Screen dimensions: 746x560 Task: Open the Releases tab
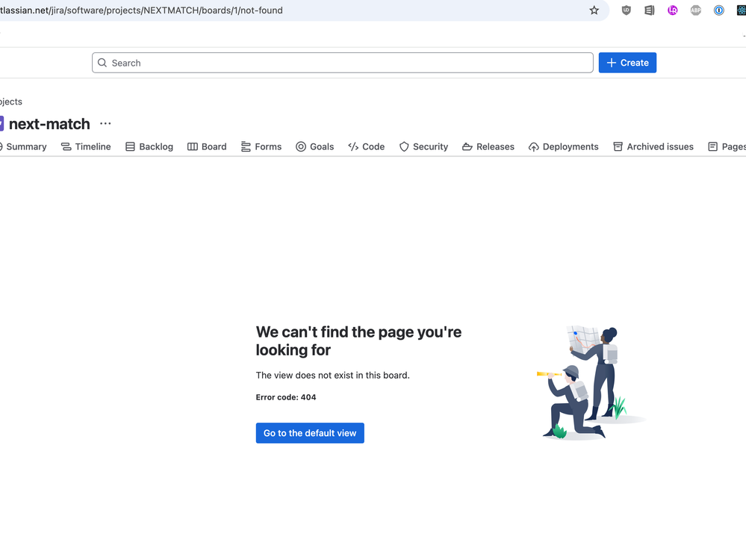[x=488, y=146]
